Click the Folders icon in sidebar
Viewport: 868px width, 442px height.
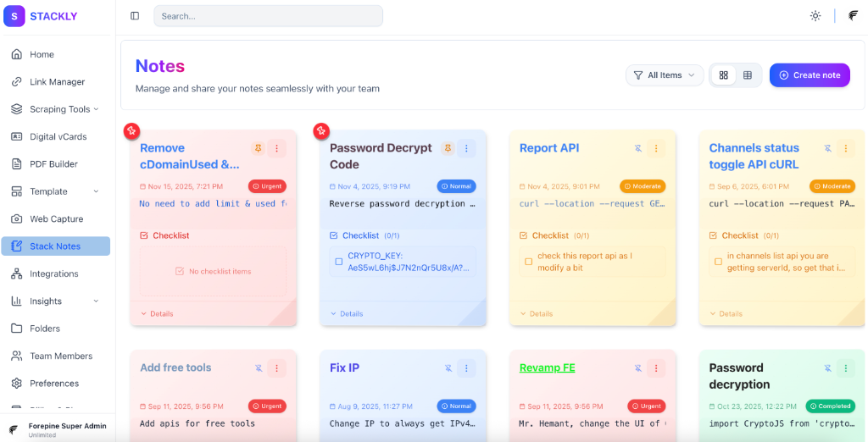[17, 329]
